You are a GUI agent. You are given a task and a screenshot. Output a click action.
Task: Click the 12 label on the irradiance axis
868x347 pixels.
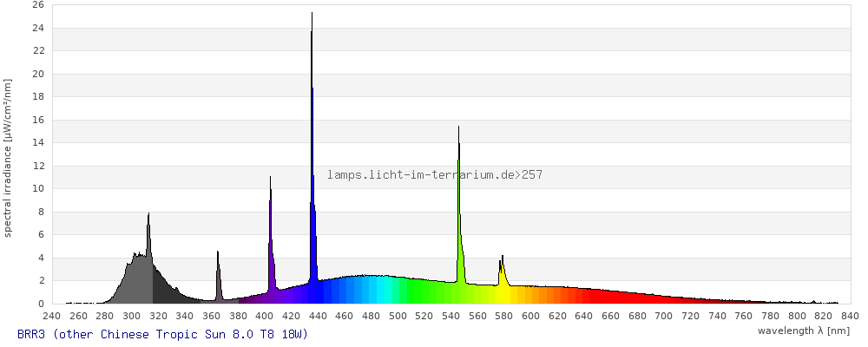[37, 166]
